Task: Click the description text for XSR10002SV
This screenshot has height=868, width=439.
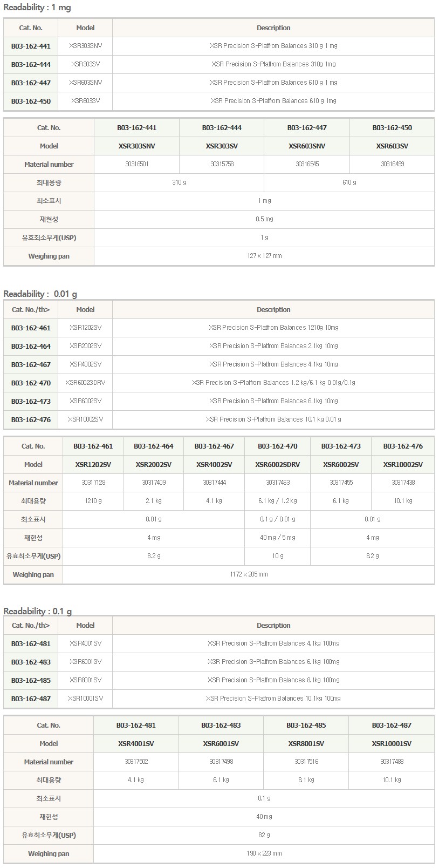Action: 273,419
